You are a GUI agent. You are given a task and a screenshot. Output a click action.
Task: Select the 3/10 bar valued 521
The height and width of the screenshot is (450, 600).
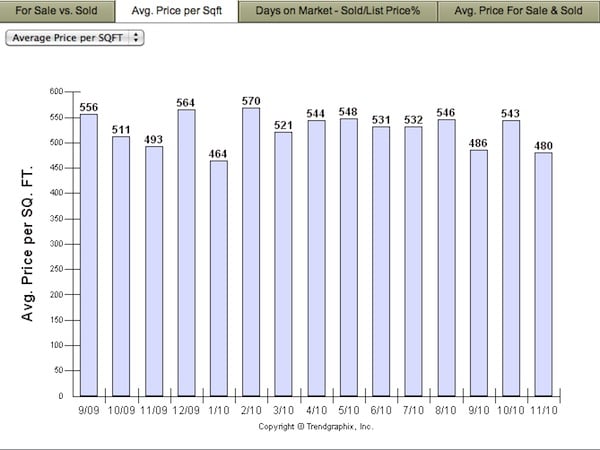click(x=284, y=264)
